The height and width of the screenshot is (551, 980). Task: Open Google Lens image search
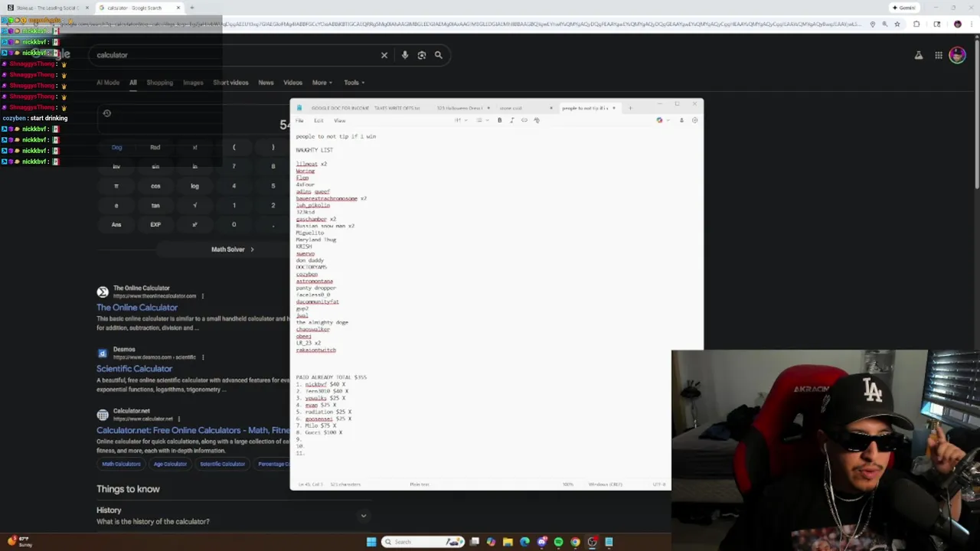pos(422,55)
